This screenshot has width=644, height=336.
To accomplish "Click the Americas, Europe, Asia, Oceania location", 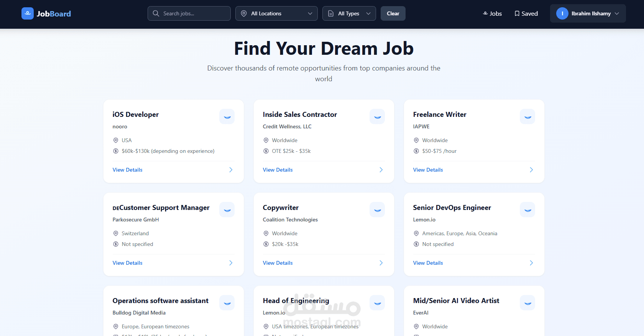I will point(460,233).
